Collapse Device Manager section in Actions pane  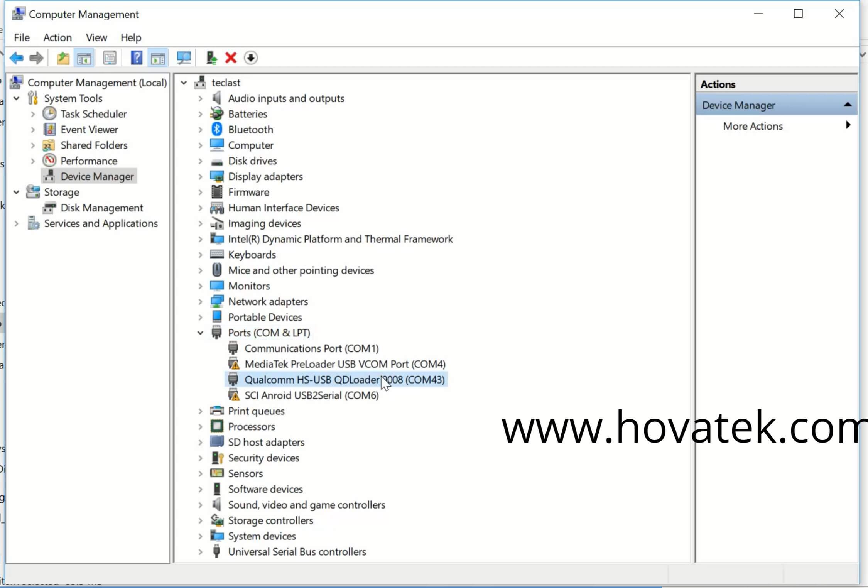(x=847, y=105)
